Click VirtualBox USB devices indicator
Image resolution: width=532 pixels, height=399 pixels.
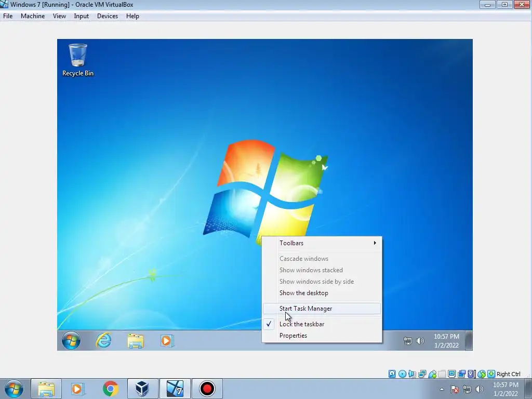pyautogui.click(x=432, y=374)
